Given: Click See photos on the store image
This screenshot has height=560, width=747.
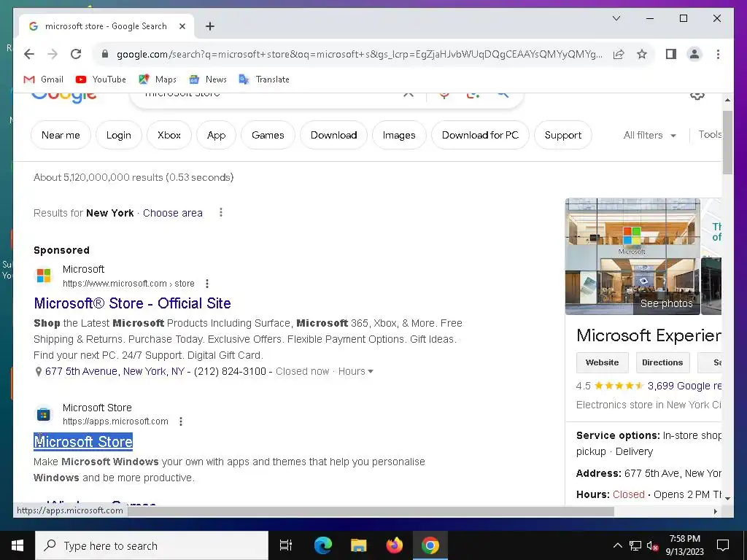Looking at the screenshot, I should pos(666,303).
